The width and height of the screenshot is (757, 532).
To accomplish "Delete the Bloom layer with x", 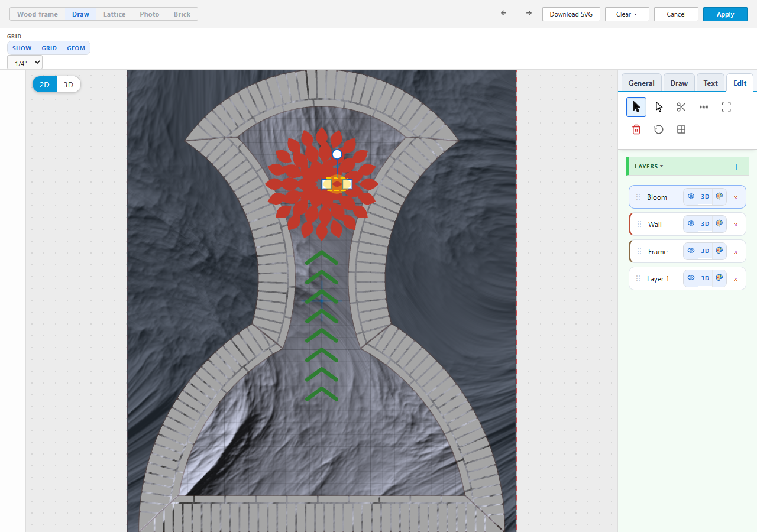I will click(x=736, y=197).
